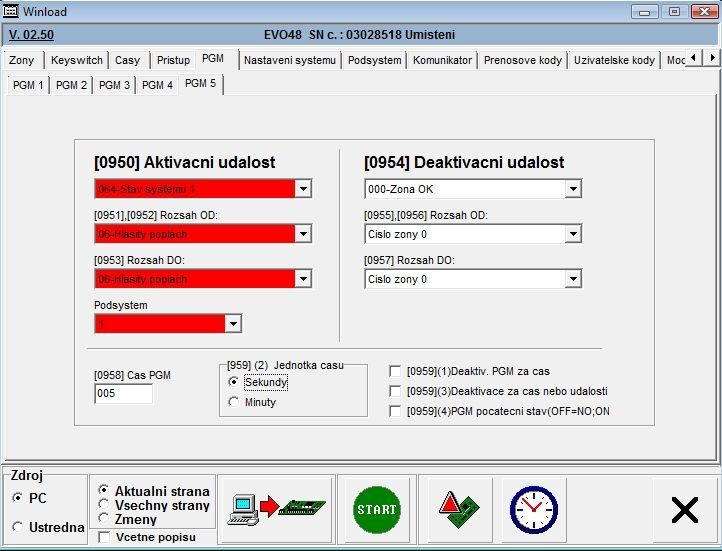Click the Cas PGM input field

click(123, 394)
